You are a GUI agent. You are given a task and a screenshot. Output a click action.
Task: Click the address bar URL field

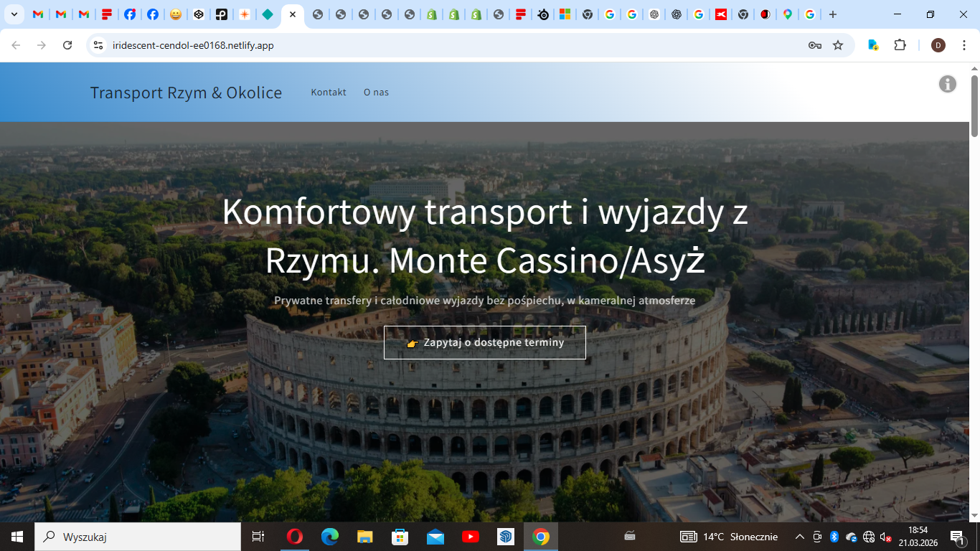(x=430, y=45)
